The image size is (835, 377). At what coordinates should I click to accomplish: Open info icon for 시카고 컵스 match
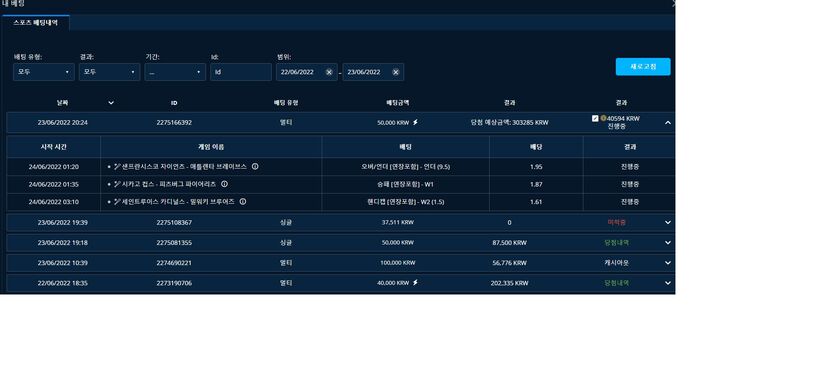[x=224, y=184]
